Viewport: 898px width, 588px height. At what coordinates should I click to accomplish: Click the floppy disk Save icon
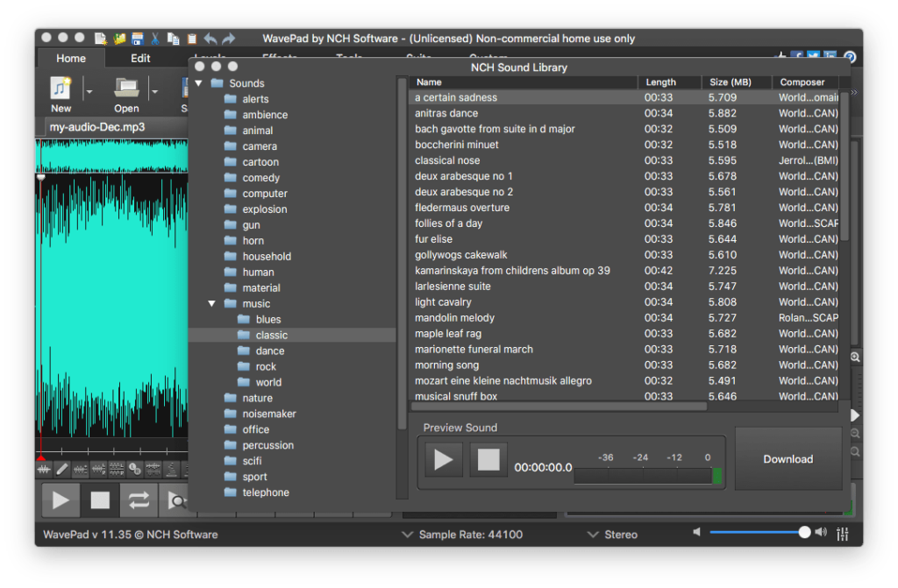click(x=138, y=39)
